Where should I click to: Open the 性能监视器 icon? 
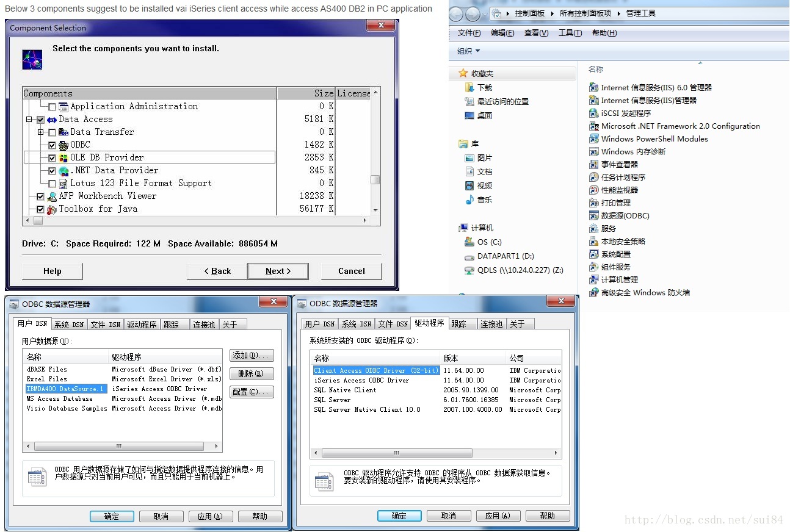click(x=593, y=190)
